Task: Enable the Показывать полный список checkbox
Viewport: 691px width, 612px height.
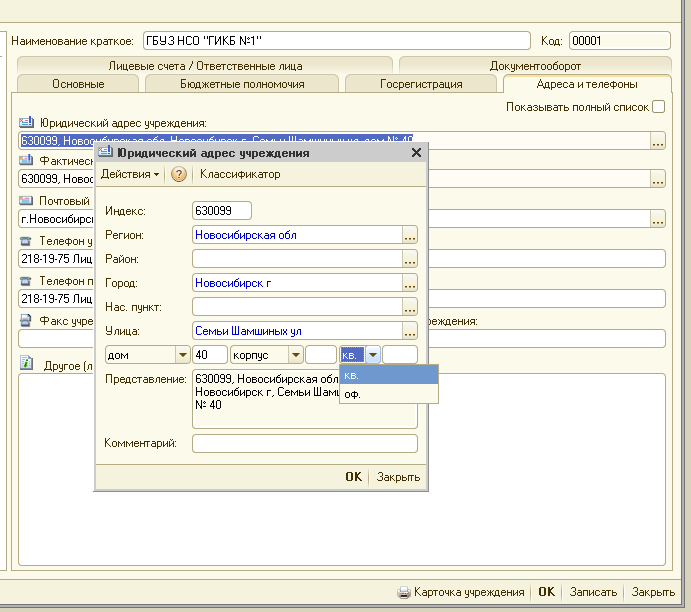Action: pyautogui.click(x=658, y=107)
